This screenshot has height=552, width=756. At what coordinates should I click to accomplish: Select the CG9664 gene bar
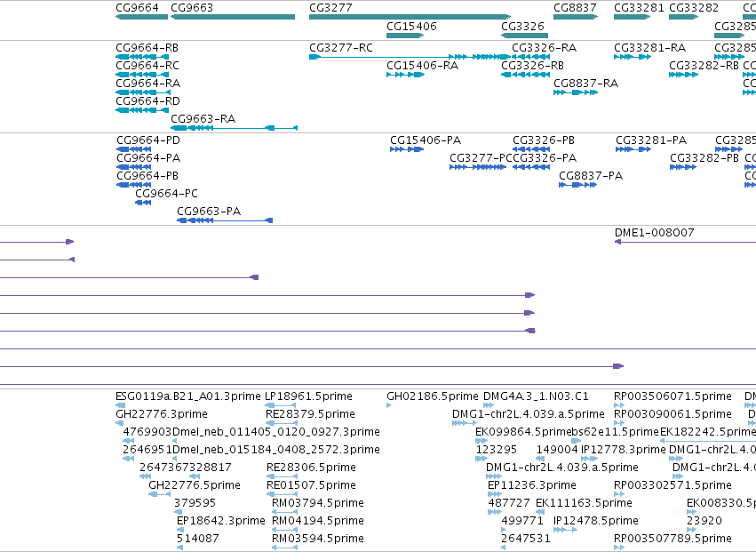pos(142,17)
